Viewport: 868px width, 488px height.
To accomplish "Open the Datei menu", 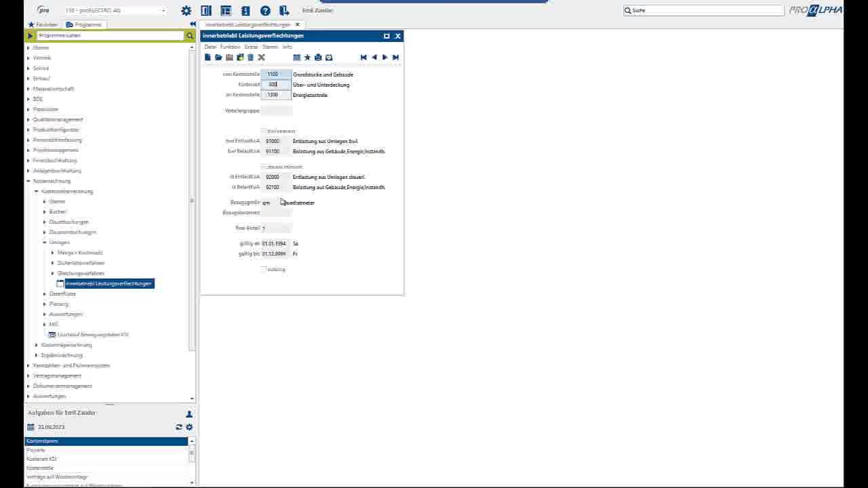I will point(210,47).
